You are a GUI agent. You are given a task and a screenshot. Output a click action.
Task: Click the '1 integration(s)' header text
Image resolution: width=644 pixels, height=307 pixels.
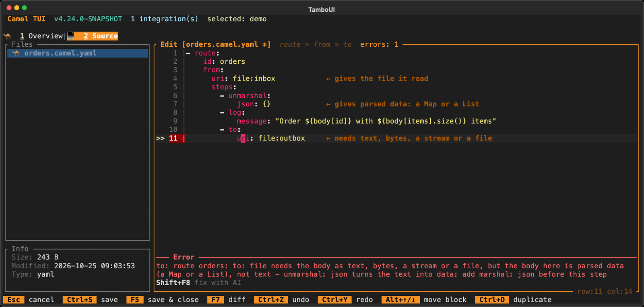[x=165, y=19]
